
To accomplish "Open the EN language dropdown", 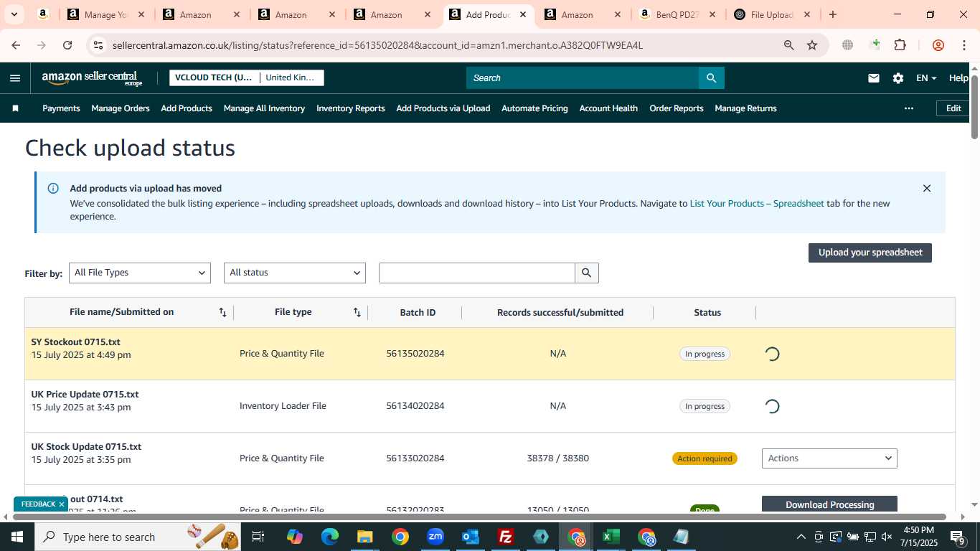I will click(926, 78).
